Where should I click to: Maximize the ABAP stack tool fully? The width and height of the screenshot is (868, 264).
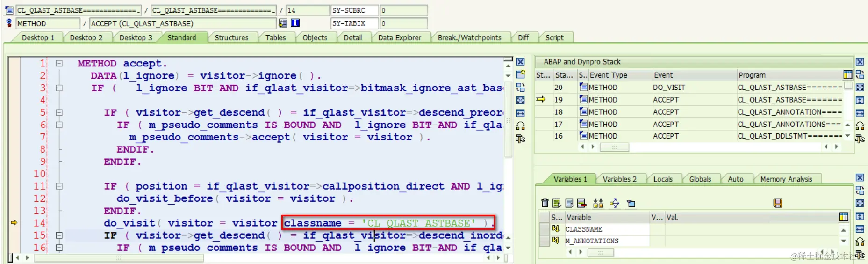[x=860, y=87]
